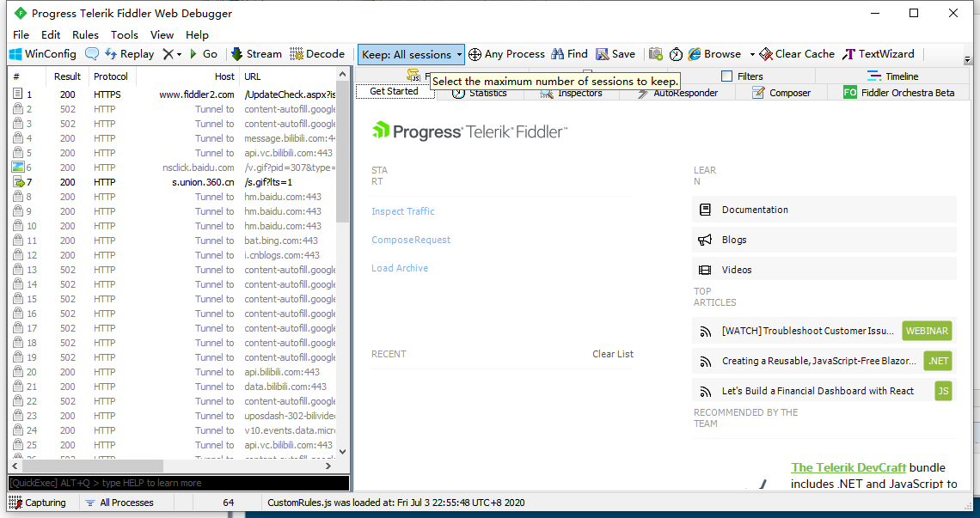Open the TextWizard tool

(878, 54)
